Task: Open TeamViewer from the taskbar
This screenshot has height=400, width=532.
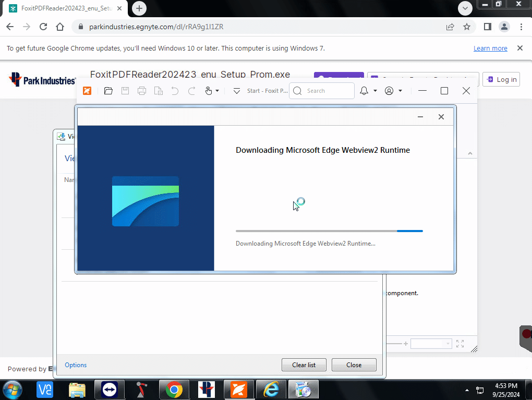Action: (x=110, y=390)
